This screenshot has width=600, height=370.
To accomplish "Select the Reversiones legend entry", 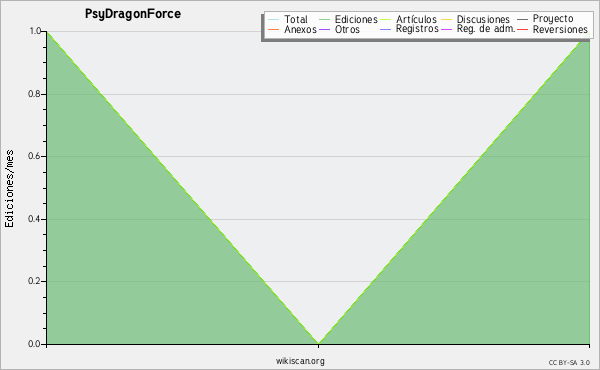I will 553,29.
